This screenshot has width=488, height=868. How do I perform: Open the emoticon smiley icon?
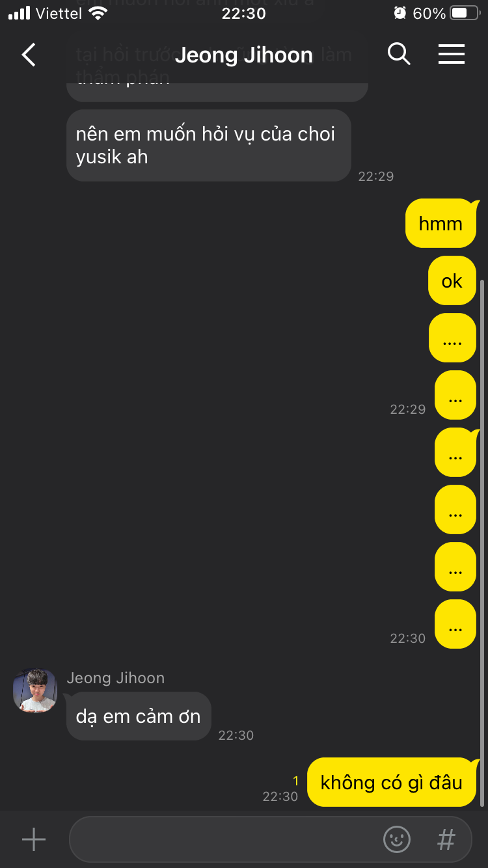coord(397,839)
